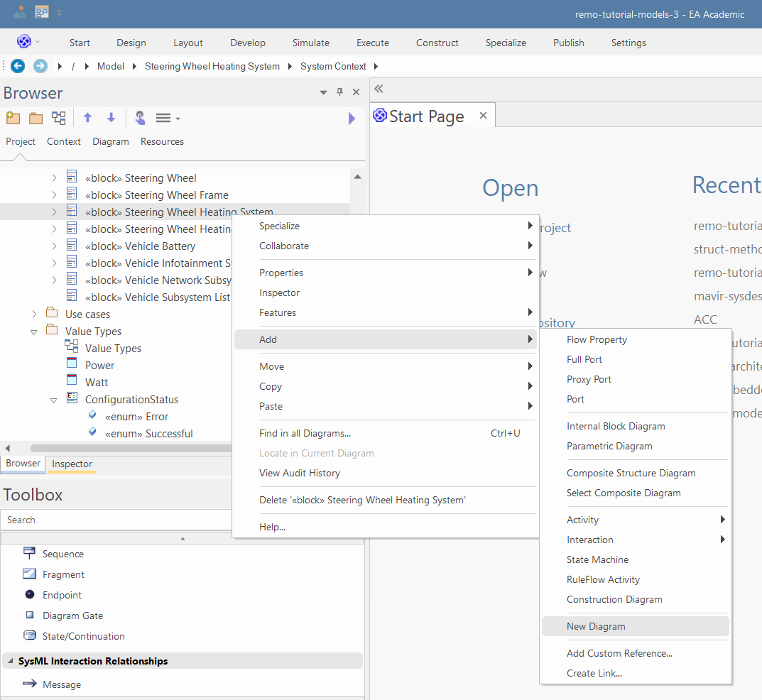
Task: Move item down with the down arrow
Action: pos(111,118)
